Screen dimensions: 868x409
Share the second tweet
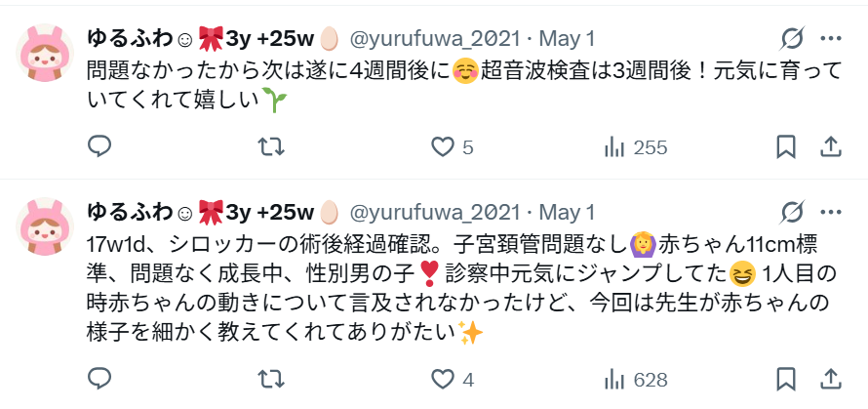[830, 379]
